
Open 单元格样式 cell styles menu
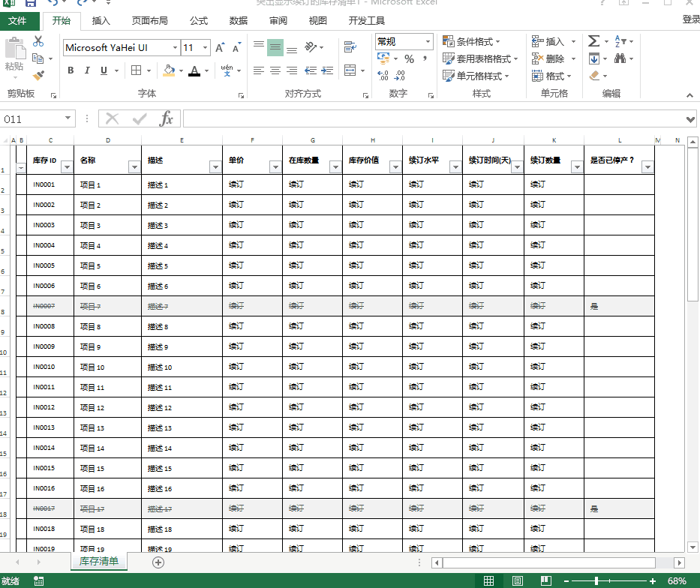[476, 76]
